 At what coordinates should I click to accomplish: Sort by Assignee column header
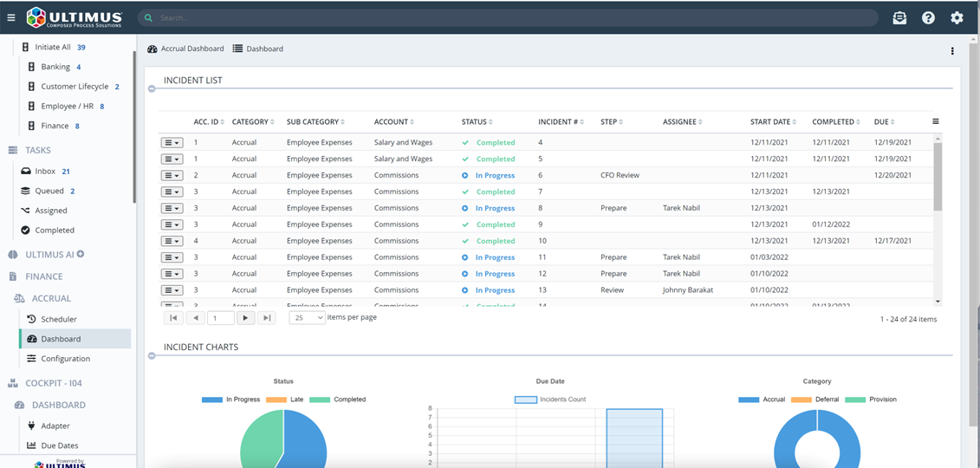coord(683,122)
